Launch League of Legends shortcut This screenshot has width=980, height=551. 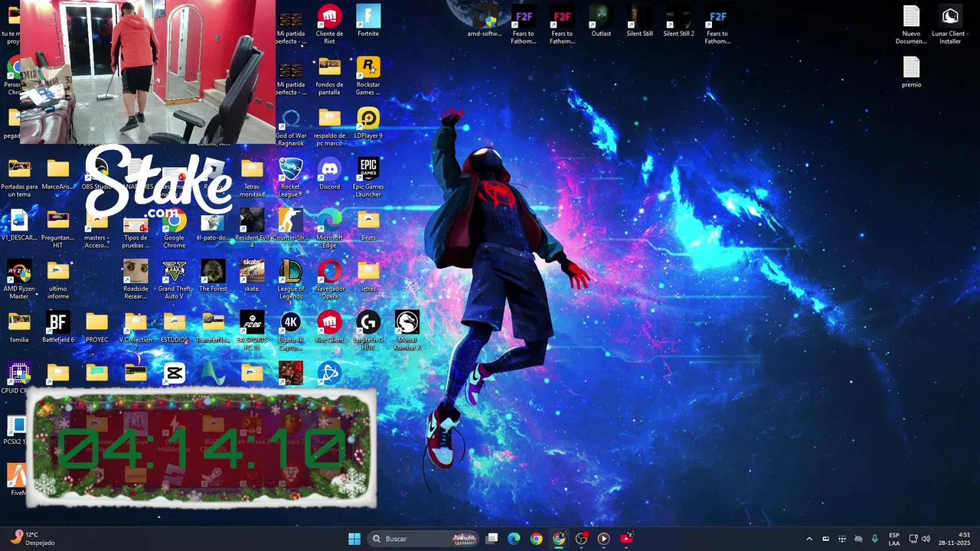click(290, 280)
